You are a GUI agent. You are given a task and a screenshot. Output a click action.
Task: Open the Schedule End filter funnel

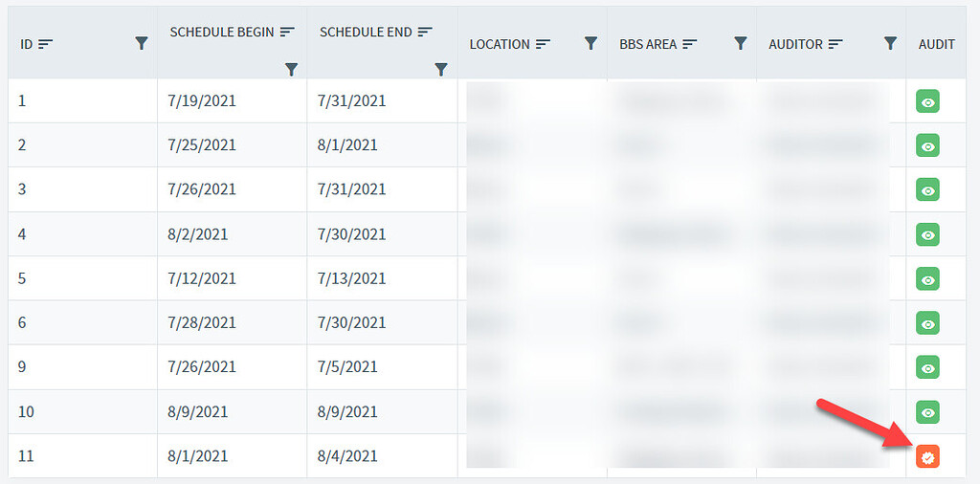pos(441,69)
